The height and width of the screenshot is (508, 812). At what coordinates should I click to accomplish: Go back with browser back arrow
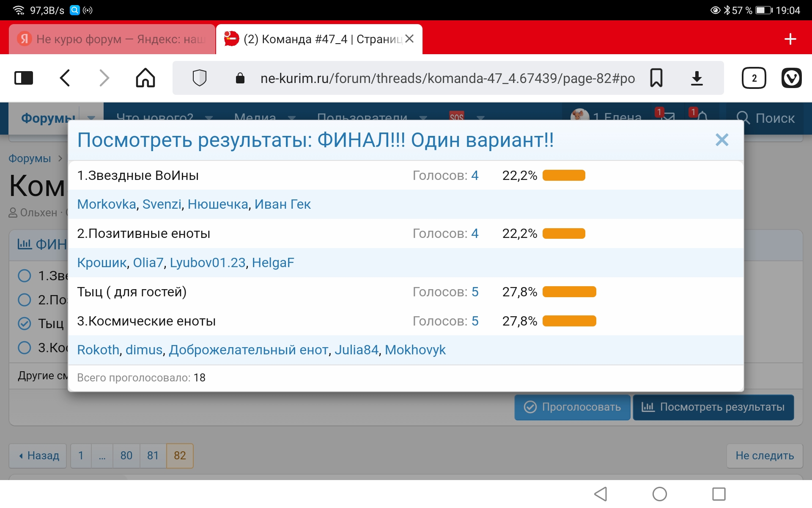(x=65, y=78)
